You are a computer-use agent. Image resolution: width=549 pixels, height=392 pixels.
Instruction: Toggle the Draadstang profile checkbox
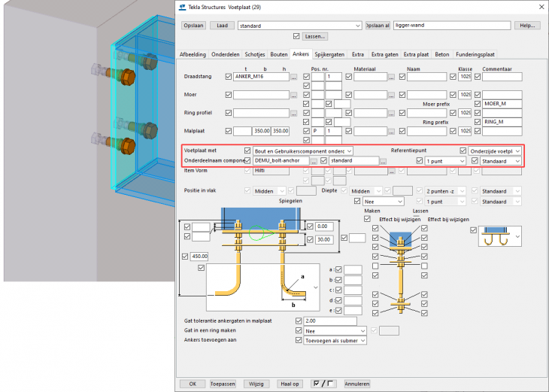(x=229, y=76)
